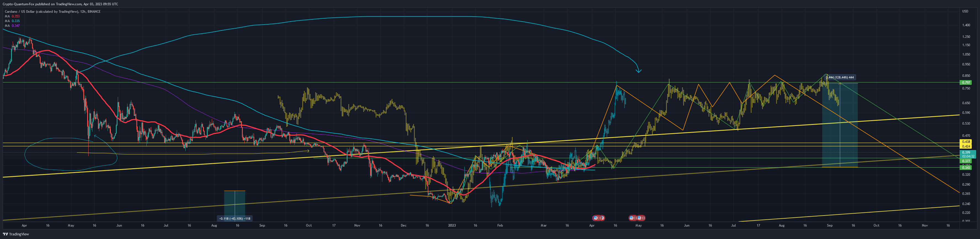Image resolution: width=980 pixels, height=239 pixels.
Task: Click the green 0.797 price label
Action: click(966, 82)
